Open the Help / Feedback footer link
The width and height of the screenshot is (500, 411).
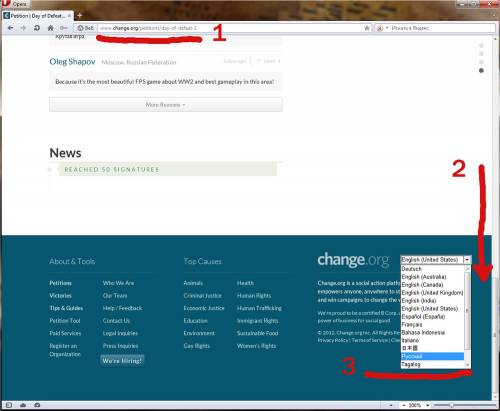tap(122, 308)
